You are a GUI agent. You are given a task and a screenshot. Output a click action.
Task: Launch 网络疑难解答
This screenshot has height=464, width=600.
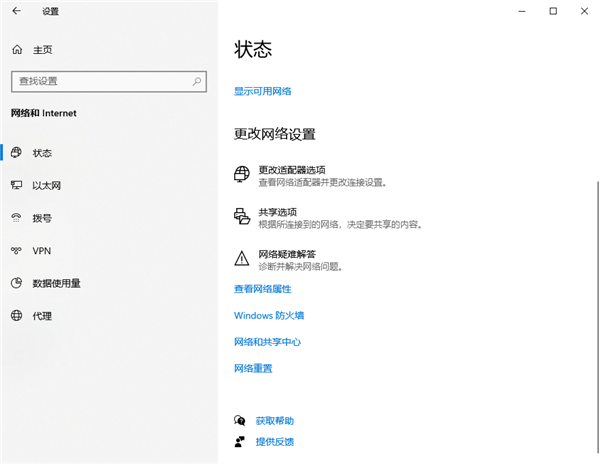pos(287,254)
